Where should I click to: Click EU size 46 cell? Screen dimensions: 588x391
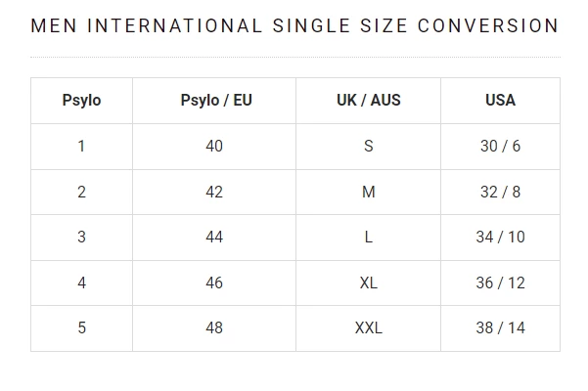point(214,283)
